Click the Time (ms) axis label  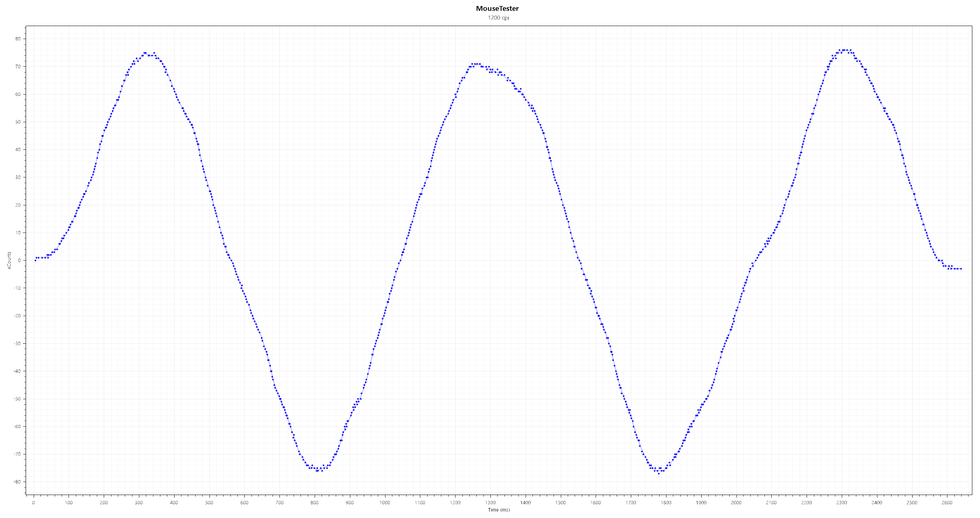click(498, 510)
